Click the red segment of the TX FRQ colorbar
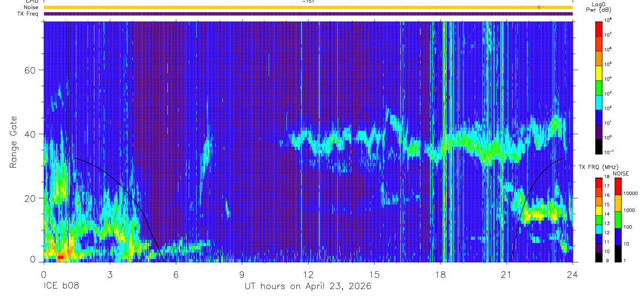The image size is (644, 297). 599,183
